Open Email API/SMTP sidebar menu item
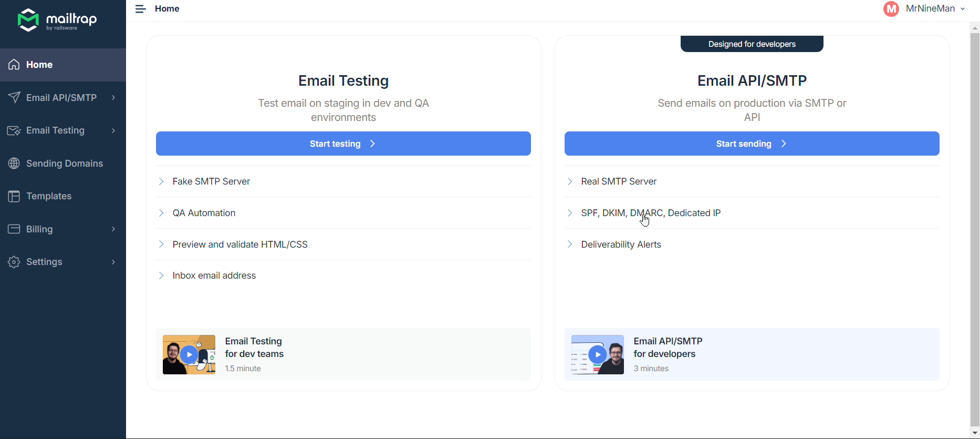Image resolution: width=980 pixels, height=439 pixels. (x=63, y=97)
